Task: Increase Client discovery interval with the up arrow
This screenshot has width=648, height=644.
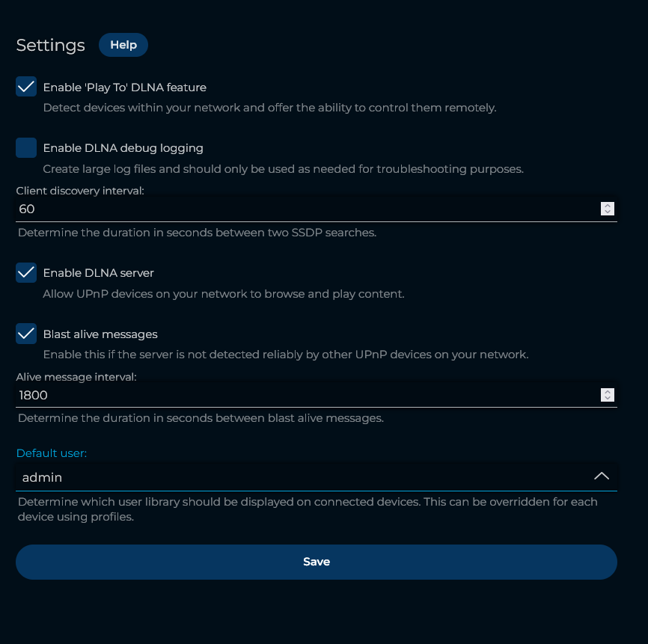Action: tap(608, 206)
